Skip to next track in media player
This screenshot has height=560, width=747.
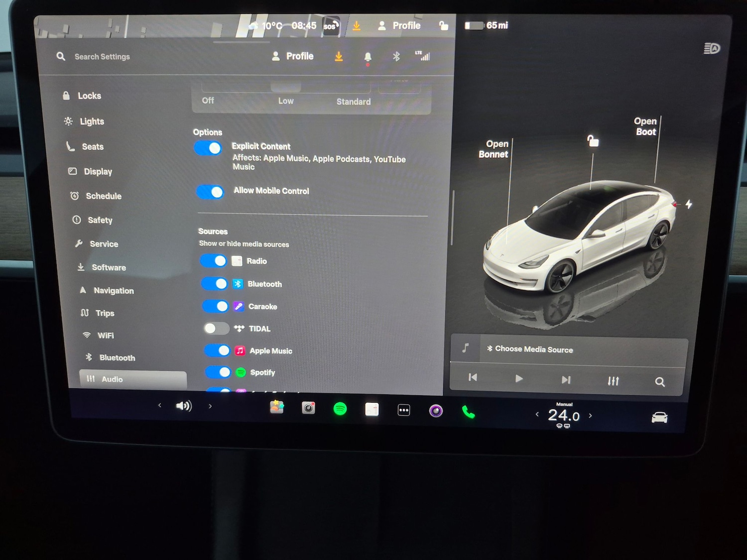click(566, 379)
